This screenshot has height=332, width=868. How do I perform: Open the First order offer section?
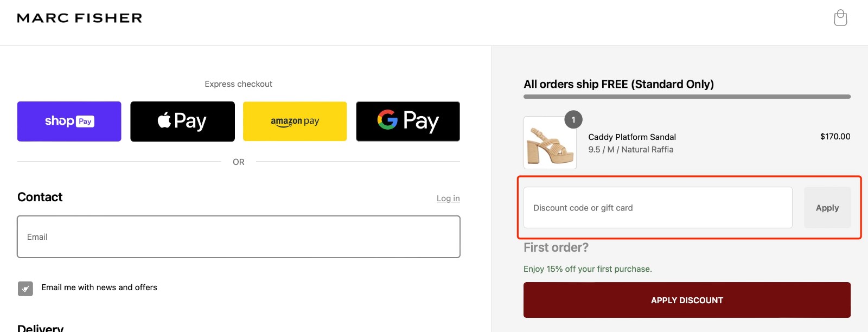(x=556, y=247)
